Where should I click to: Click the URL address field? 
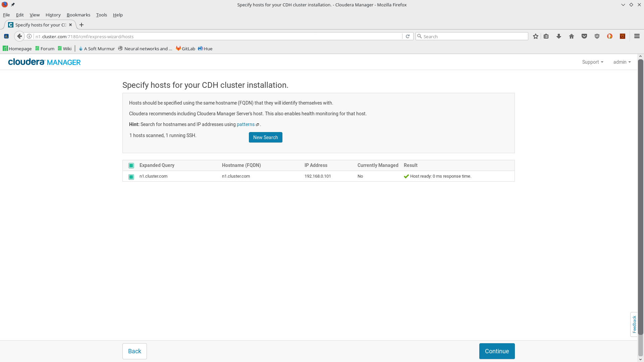[x=218, y=36]
